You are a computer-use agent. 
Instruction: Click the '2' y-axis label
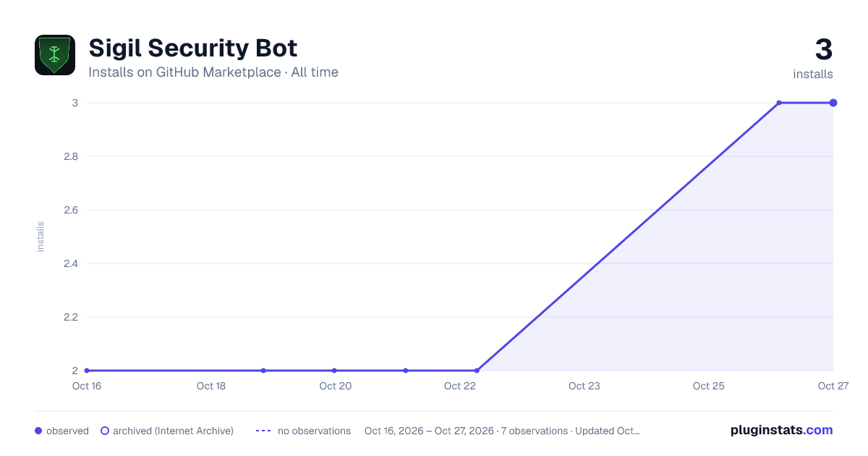[75, 371]
